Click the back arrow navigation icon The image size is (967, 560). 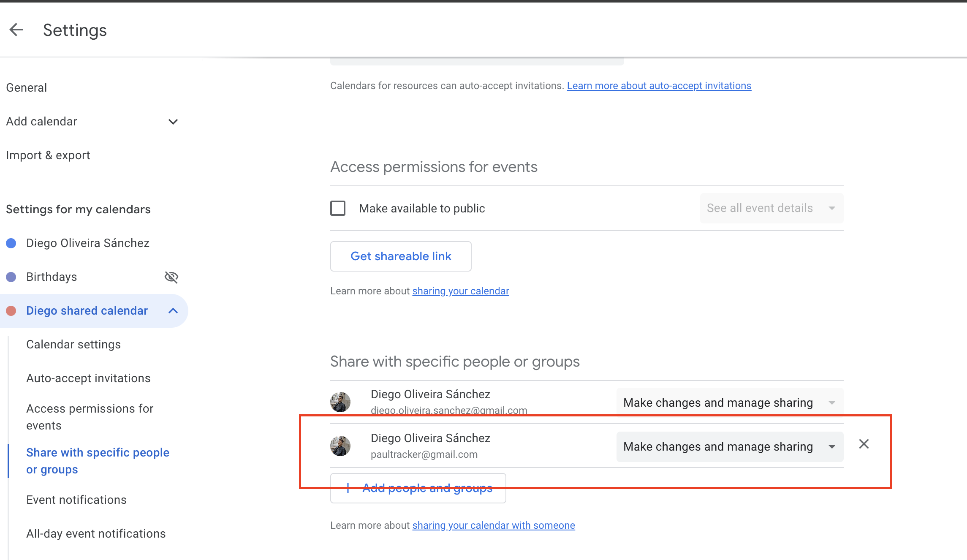point(16,29)
